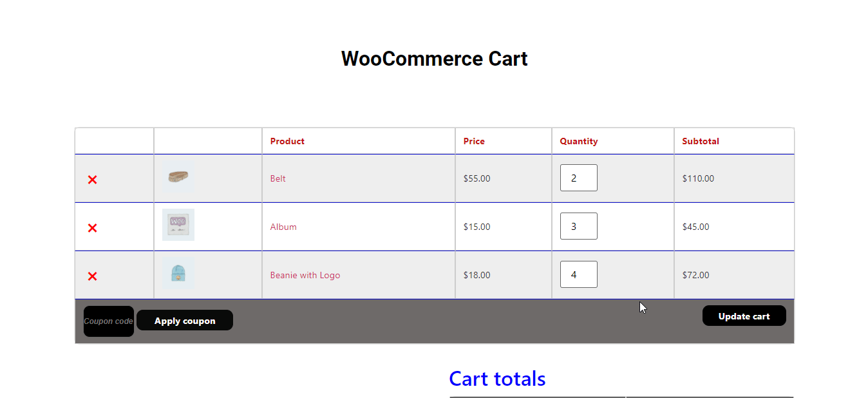This screenshot has height=398, width=868.
Task: Click the Belt product thumbnail
Action: pyautogui.click(x=178, y=177)
